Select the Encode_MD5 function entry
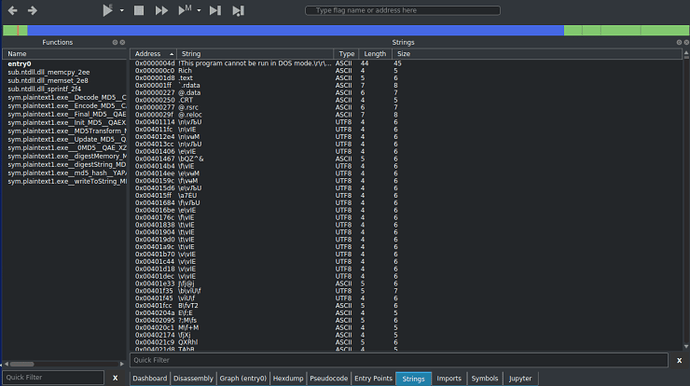Screen dimensions: 690x386 point(65,106)
